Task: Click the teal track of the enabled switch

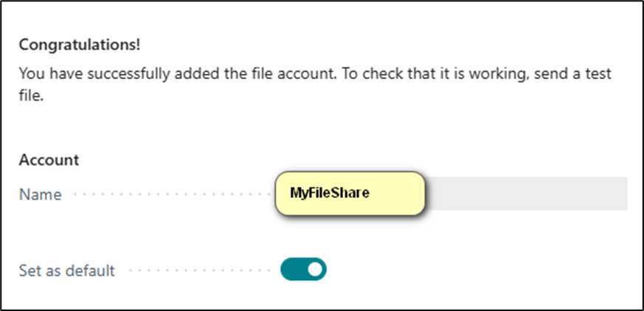Action: (x=293, y=270)
